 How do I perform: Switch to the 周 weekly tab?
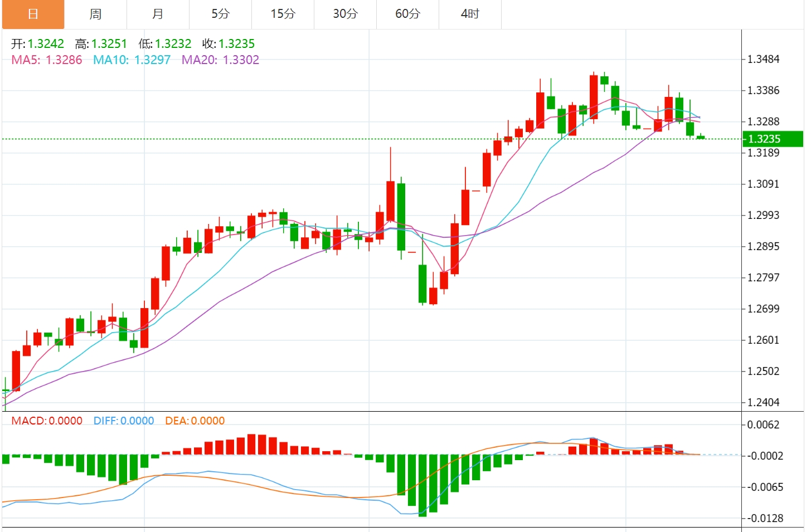(95, 14)
